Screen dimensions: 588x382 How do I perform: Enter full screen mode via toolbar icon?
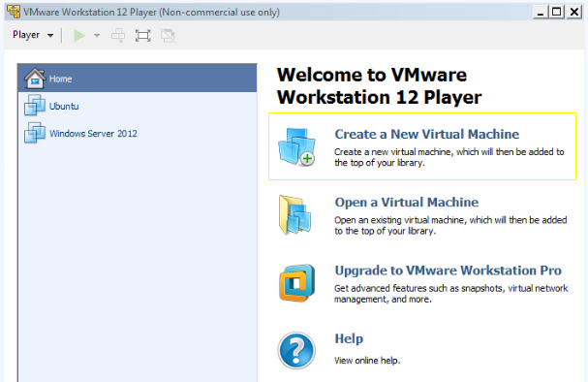(142, 36)
